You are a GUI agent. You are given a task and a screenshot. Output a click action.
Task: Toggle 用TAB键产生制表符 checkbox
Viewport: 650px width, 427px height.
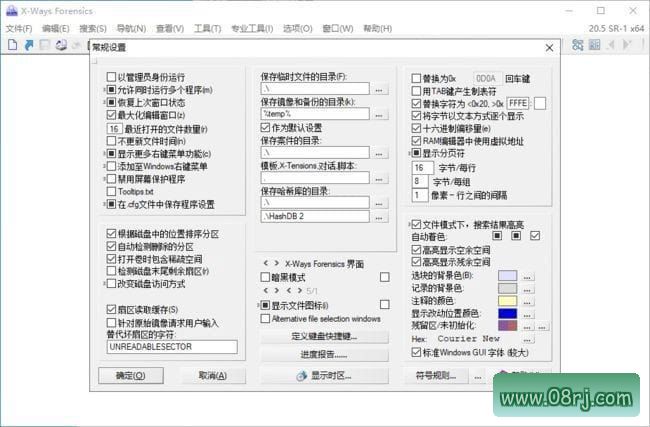416,91
